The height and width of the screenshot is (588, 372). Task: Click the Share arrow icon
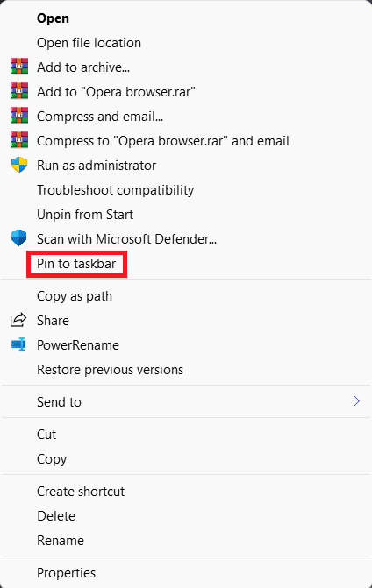pyautogui.click(x=18, y=320)
